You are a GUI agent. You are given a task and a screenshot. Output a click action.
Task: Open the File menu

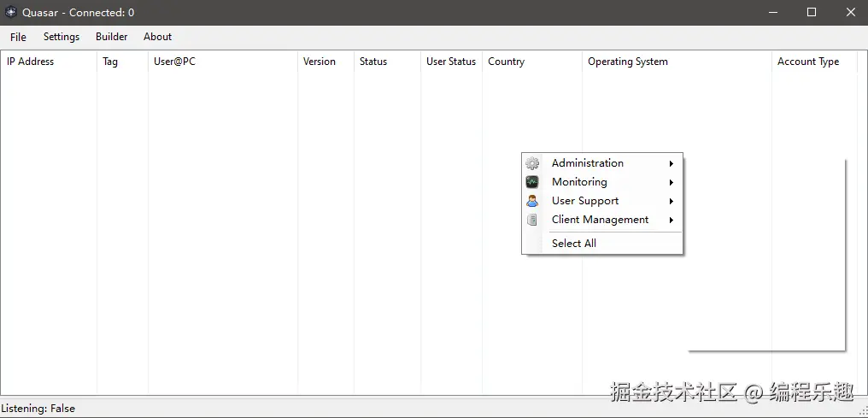pos(18,37)
